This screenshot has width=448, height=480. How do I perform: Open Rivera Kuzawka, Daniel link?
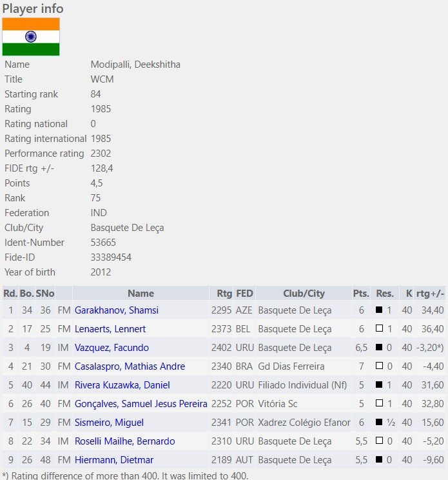click(x=122, y=385)
